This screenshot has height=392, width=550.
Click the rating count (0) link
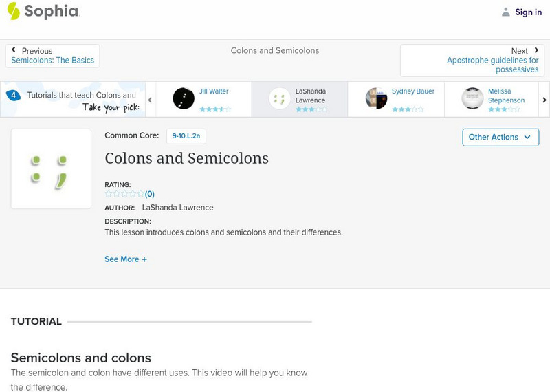(x=150, y=194)
